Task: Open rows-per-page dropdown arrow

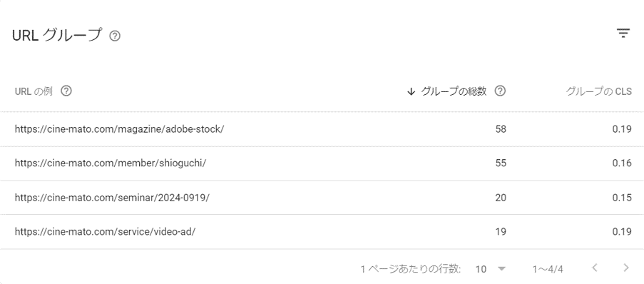Action: tap(501, 269)
